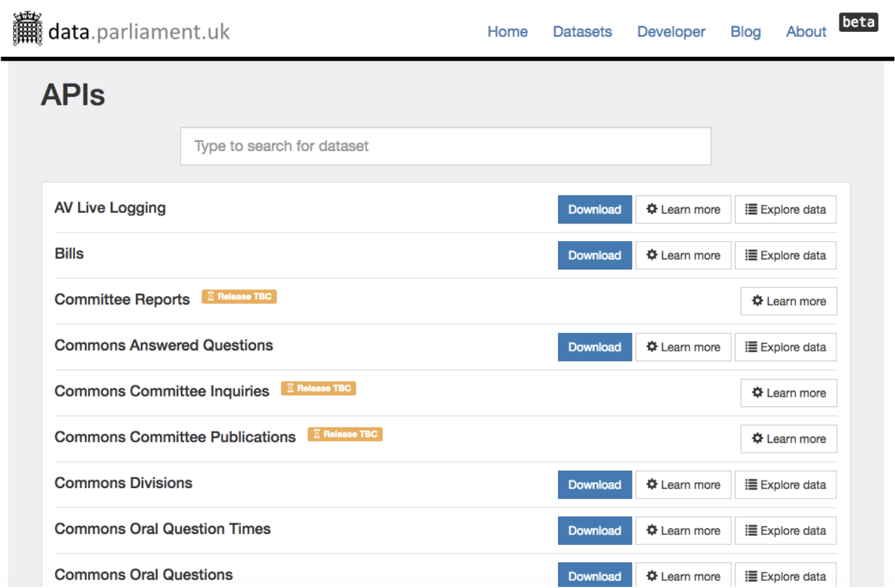Navigate to the Blog page
Viewport: 895px width, 588px height.
coord(745,31)
